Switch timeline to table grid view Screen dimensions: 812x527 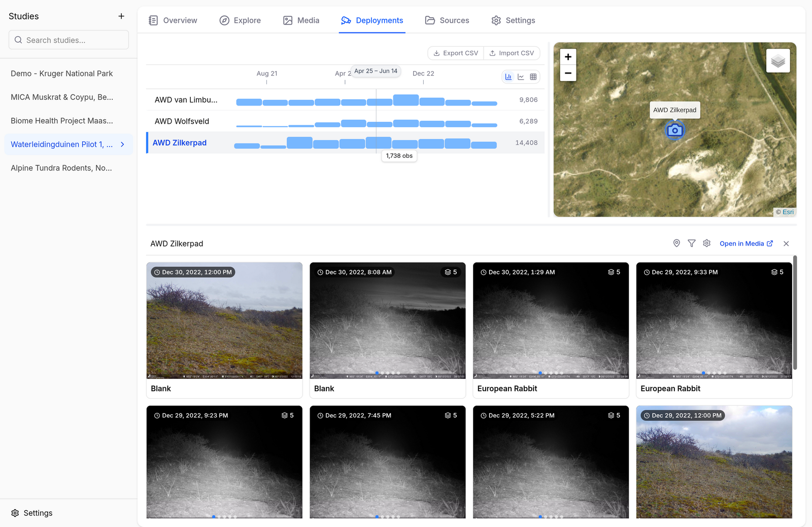[x=533, y=77]
